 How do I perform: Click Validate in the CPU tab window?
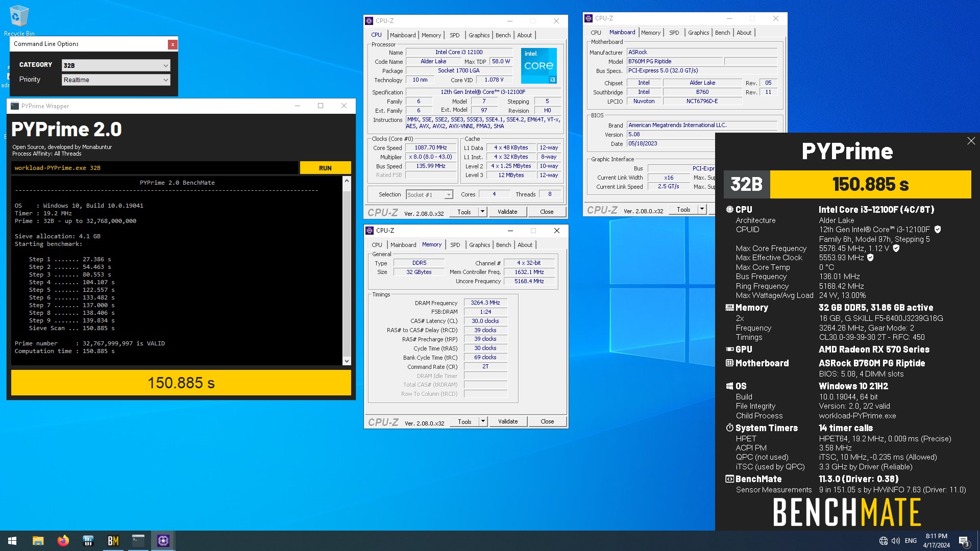click(x=507, y=212)
